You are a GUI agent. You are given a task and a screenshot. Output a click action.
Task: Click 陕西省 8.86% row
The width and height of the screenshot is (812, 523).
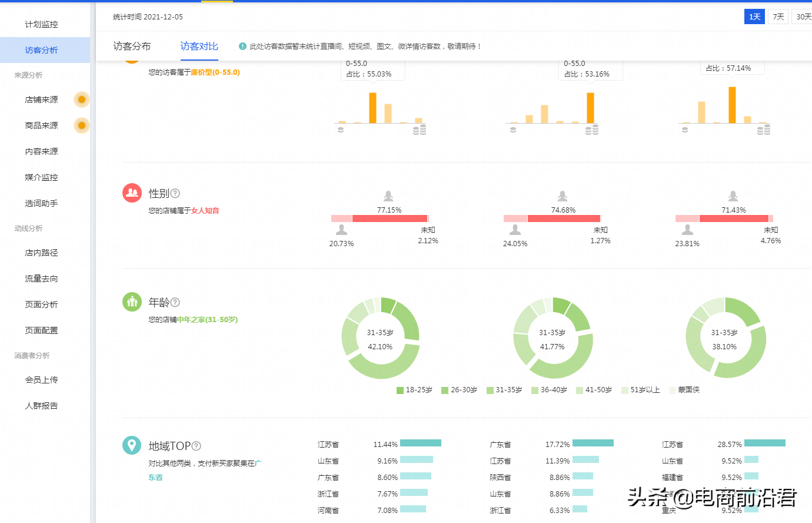[541, 477]
